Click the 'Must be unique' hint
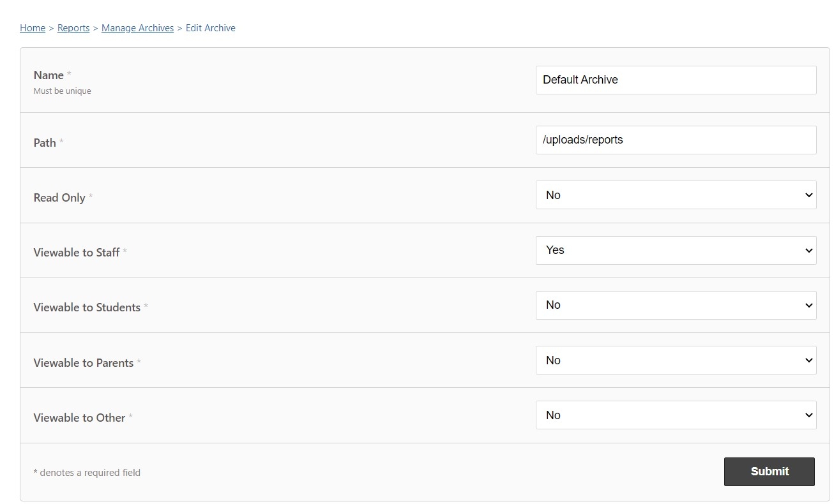Screen dimensions: 834x504 pos(62,91)
